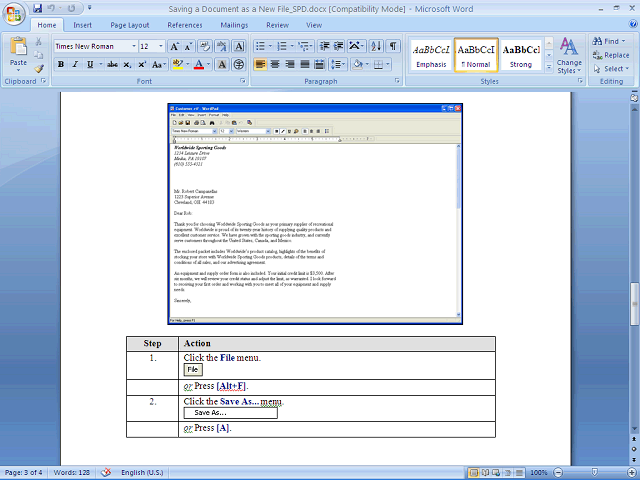Click the zoom slider handle
The width and height of the screenshot is (640, 480).
pos(595,472)
